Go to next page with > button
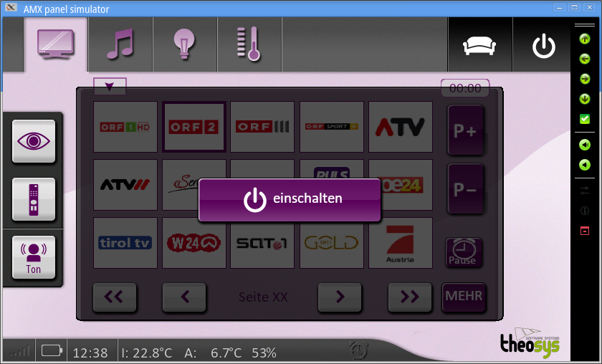The image size is (602, 364). click(x=340, y=297)
